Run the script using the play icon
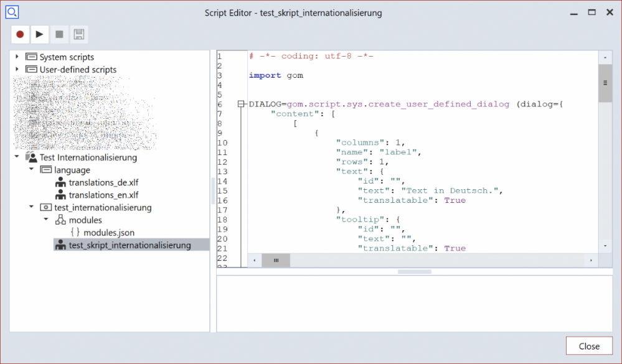 point(39,34)
